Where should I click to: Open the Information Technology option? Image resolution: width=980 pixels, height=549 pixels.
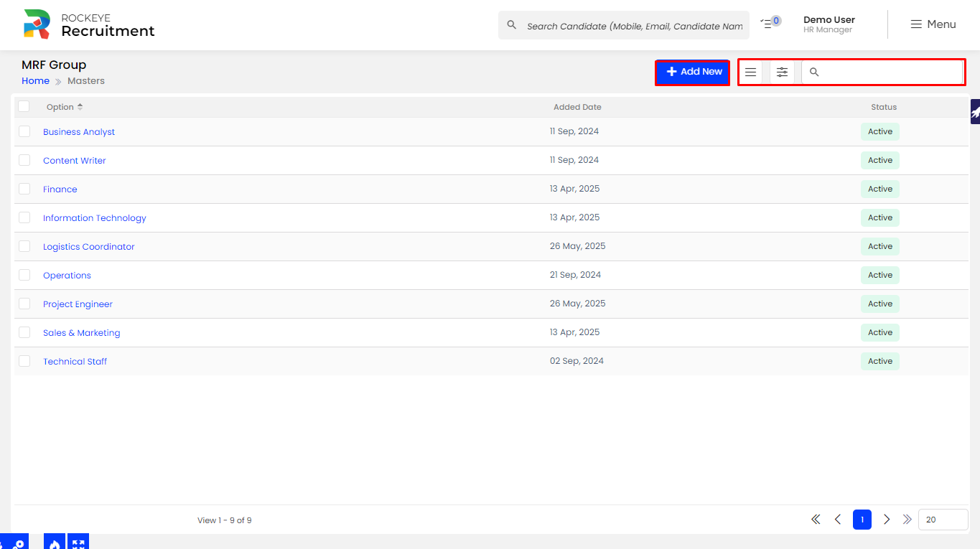[95, 218]
